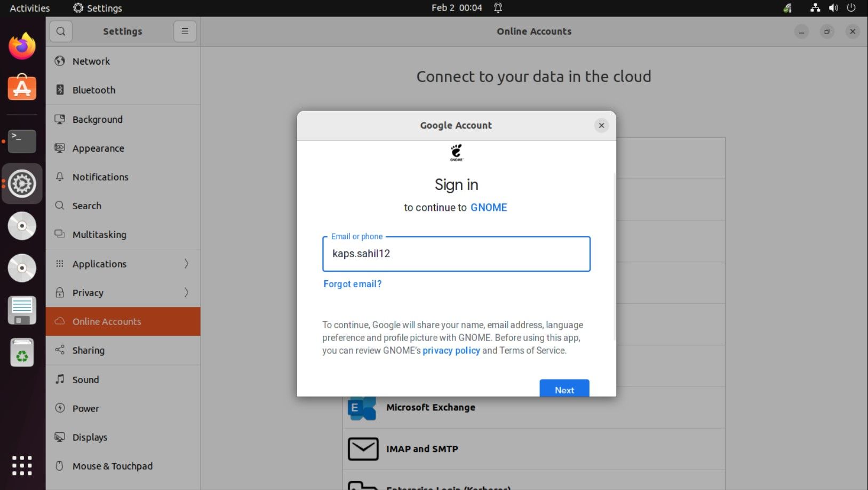Screen dimensions: 868x490
Task: Open the Trash in the dock
Action: [x=22, y=353]
